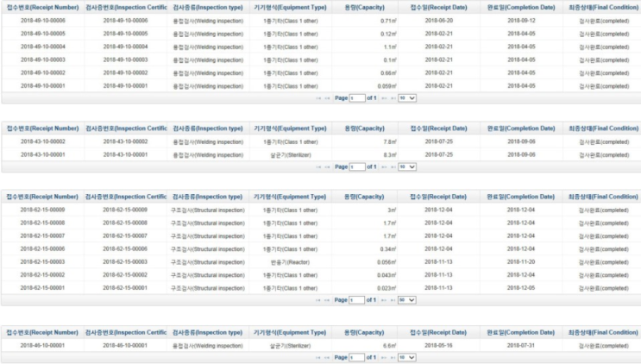Screen dimensions: 641x364
Task: Open rows-per-page dropdown under 2018-49 table
Action: [x=407, y=98]
